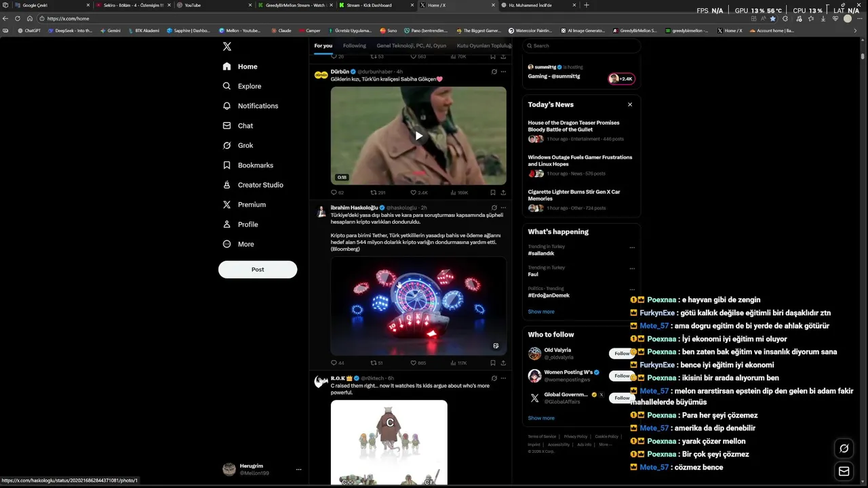
Task: Share the Dürbün post
Action: [x=503, y=192]
